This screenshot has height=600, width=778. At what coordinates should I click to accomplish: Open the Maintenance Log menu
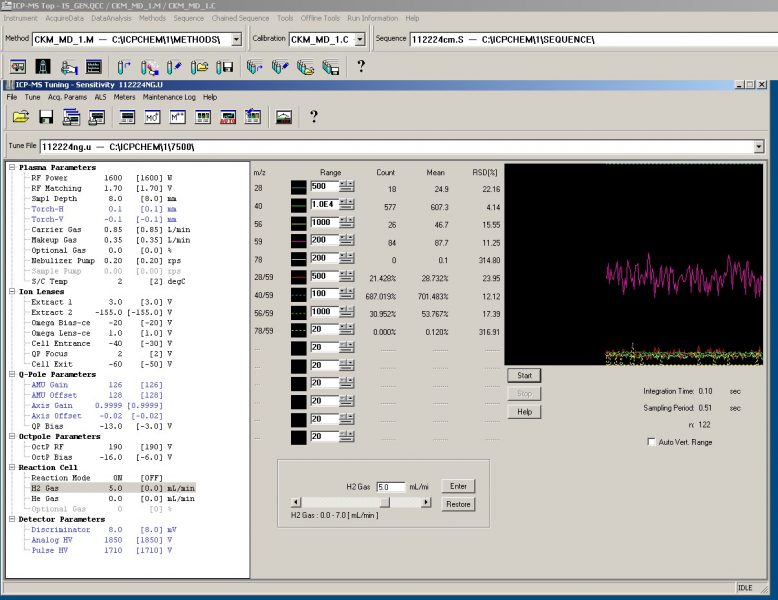pos(169,97)
